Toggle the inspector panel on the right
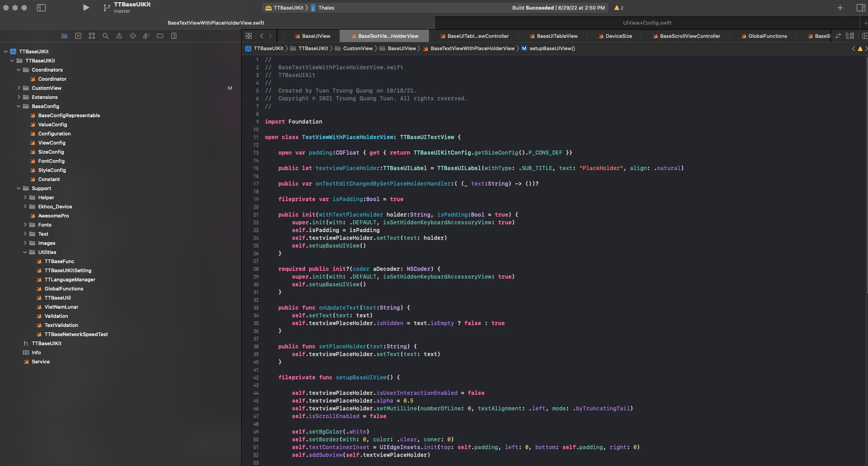Screen dimensions: 868x466 point(861,8)
